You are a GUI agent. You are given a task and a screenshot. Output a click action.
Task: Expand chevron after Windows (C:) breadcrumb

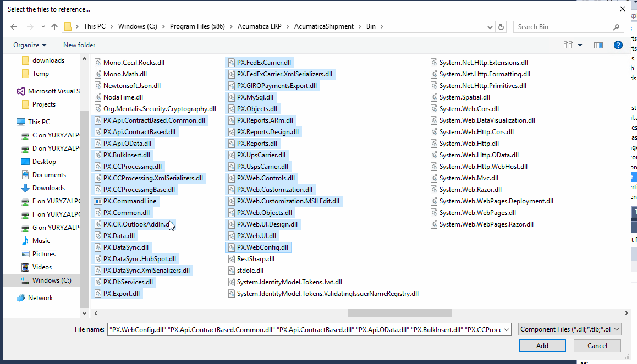coord(164,26)
